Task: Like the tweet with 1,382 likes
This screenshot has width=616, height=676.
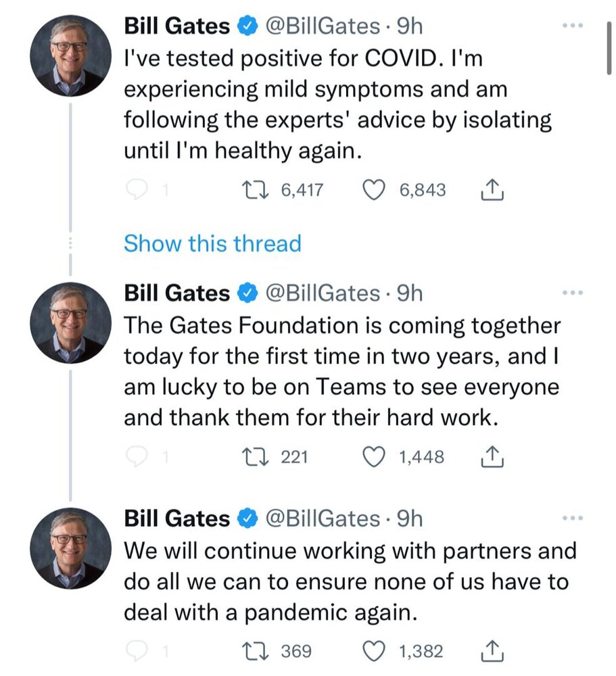Action: [x=374, y=651]
